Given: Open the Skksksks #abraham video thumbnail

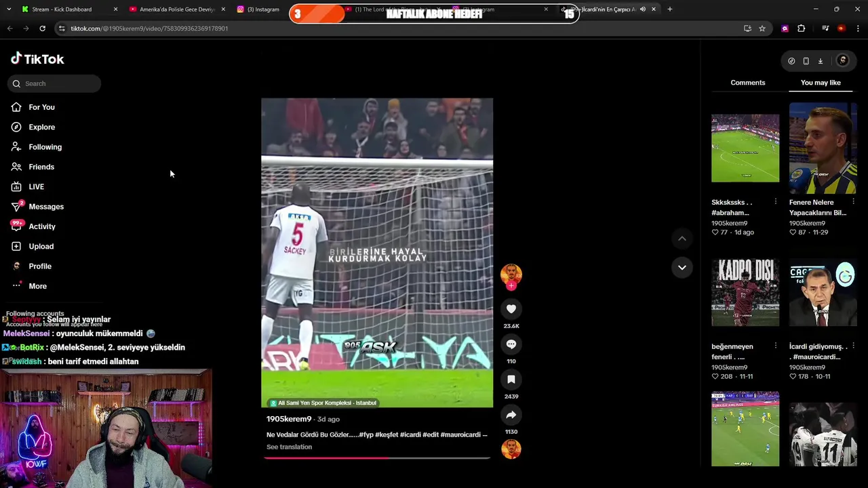Looking at the screenshot, I should 745,148.
